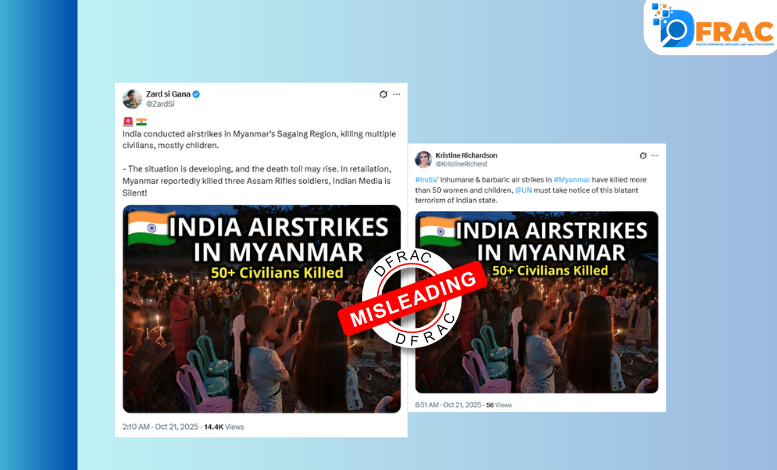
Task: Open Zard si Gana's profile avatar
Action: point(132,99)
